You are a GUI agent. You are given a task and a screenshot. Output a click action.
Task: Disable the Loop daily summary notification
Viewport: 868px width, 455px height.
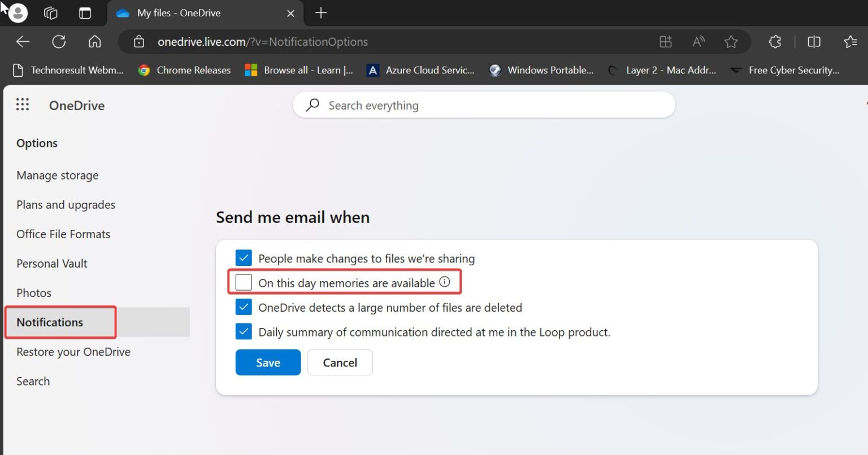[244, 331]
